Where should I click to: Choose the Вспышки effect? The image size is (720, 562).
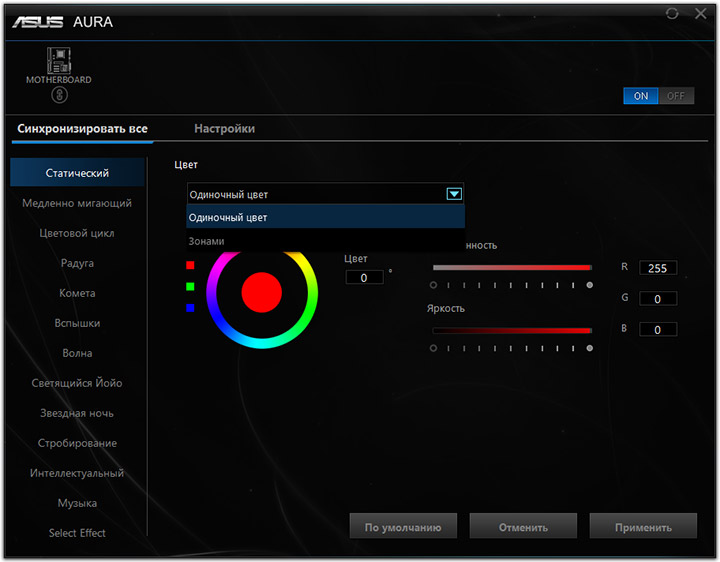(x=77, y=323)
